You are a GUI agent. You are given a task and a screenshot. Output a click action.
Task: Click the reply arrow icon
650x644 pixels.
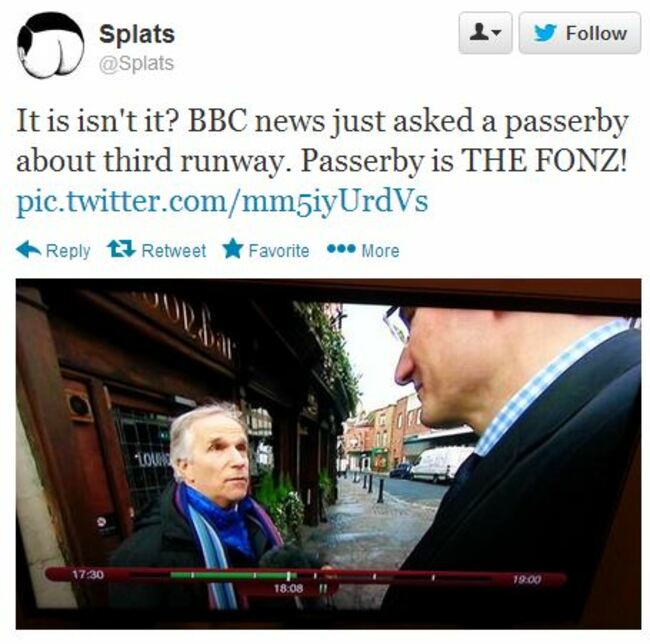point(28,249)
